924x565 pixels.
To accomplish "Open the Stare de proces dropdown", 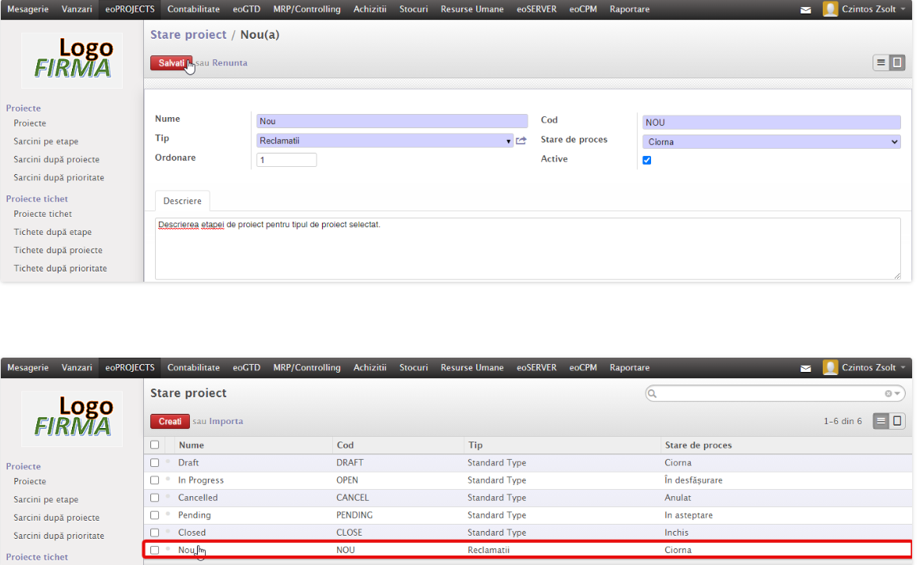I will (x=771, y=142).
